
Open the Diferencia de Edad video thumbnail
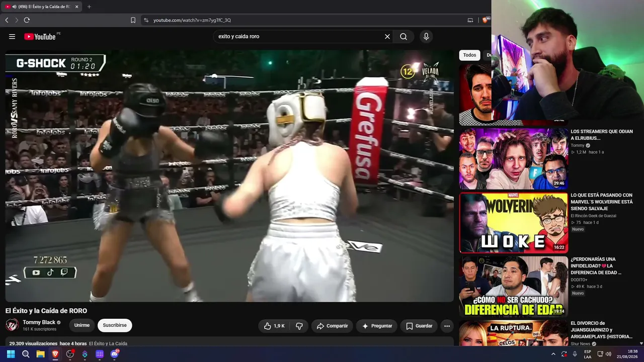coord(514,287)
